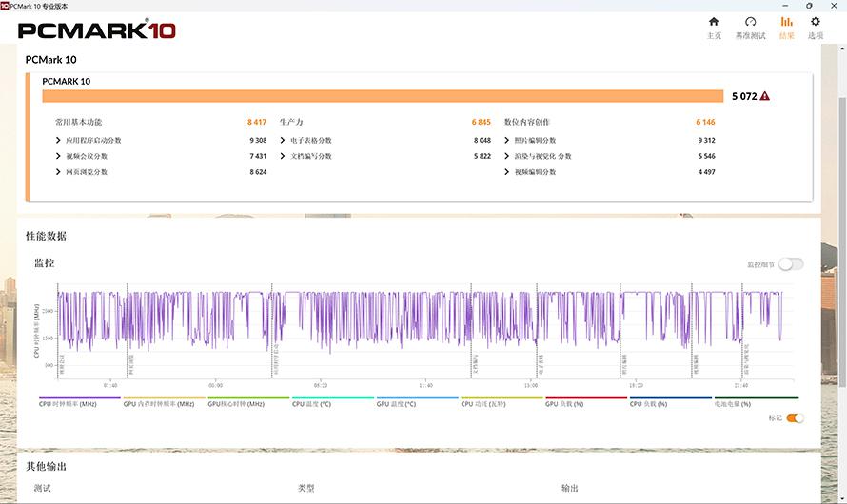Click the 其他输出 section heading
The height and width of the screenshot is (504, 847).
coord(46,466)
